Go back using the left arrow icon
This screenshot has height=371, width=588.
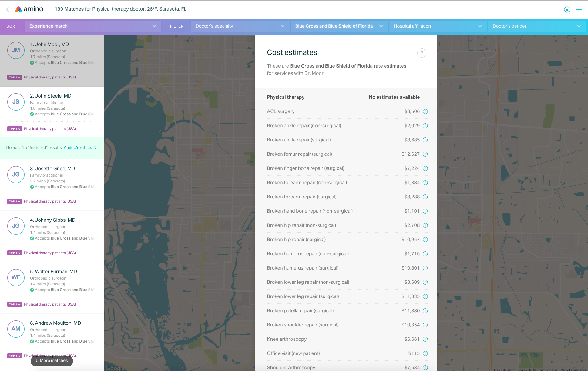click(8, 10)
